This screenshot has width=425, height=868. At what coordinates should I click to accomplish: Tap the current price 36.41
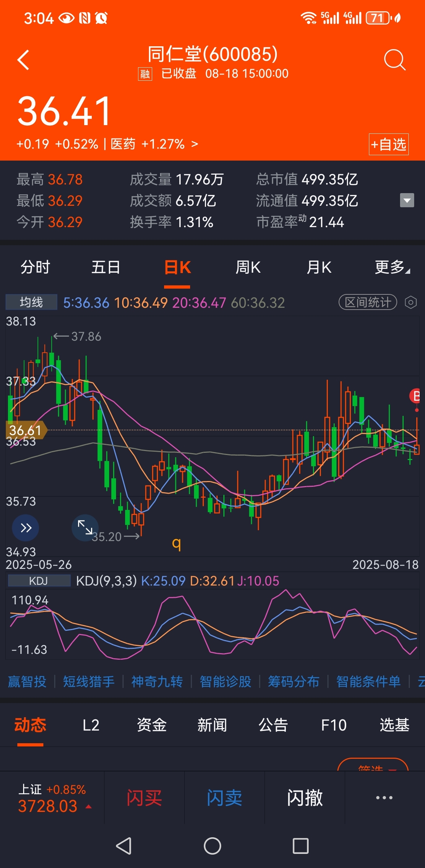coord(64,111)
